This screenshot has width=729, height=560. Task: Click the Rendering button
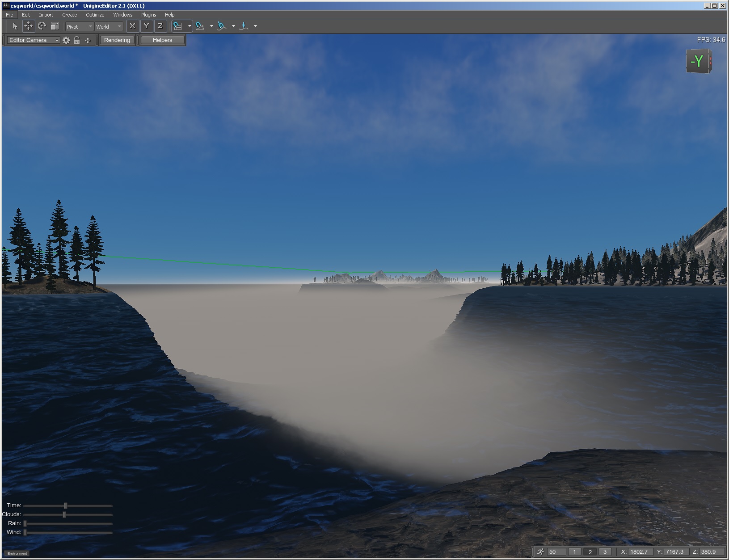(117, 40)
